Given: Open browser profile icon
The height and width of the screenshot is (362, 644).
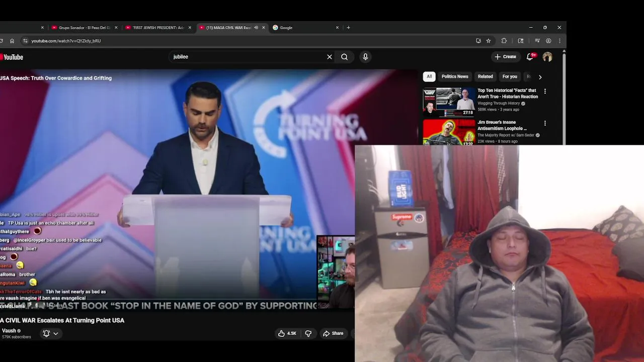Looking at the screenshot, I should [548, 41].
